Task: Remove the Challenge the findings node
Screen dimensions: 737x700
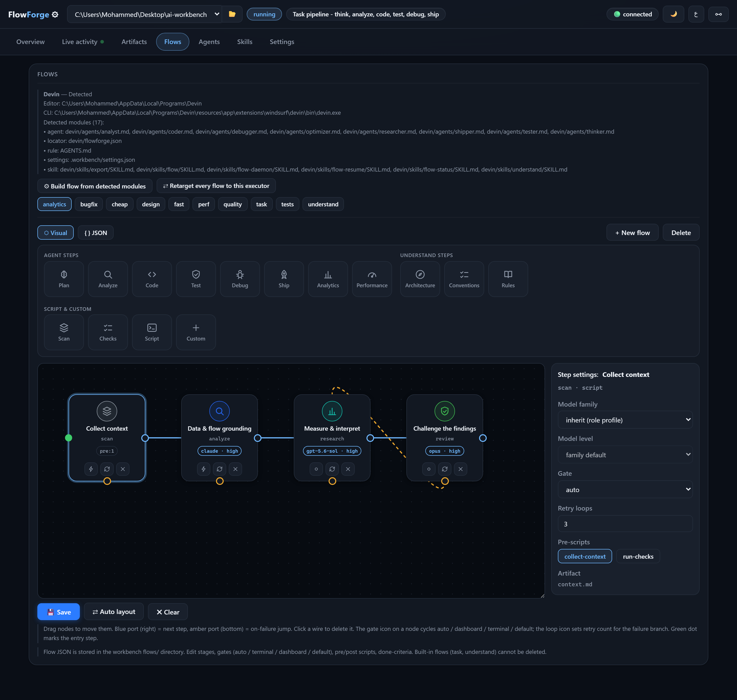Action: 461,469
